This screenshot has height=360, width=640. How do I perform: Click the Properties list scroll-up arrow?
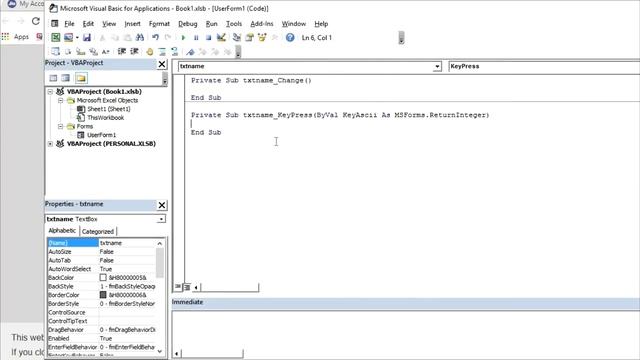(160, 243)
